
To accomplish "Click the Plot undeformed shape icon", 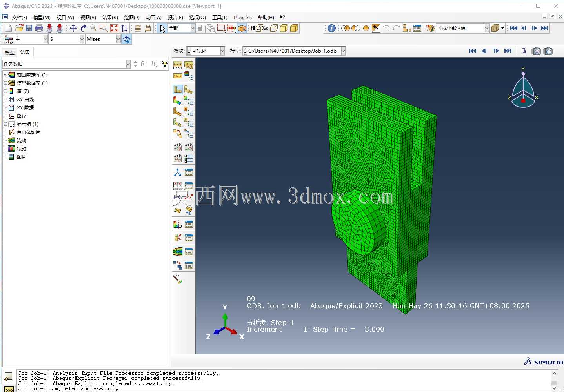I will pyautogui.click(x=178, y=89).
